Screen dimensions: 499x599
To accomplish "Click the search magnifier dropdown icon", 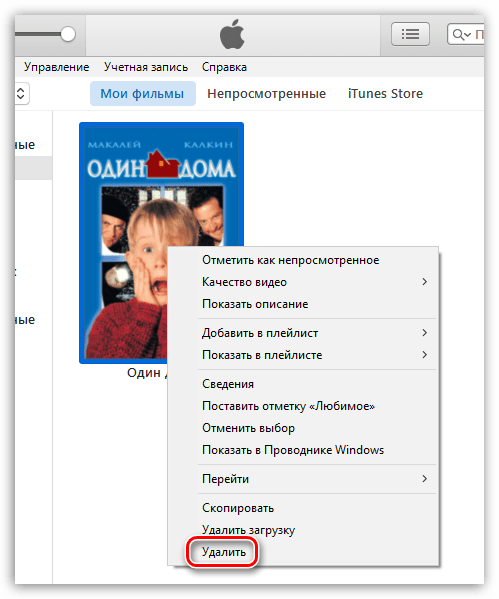I will (461, 35).
